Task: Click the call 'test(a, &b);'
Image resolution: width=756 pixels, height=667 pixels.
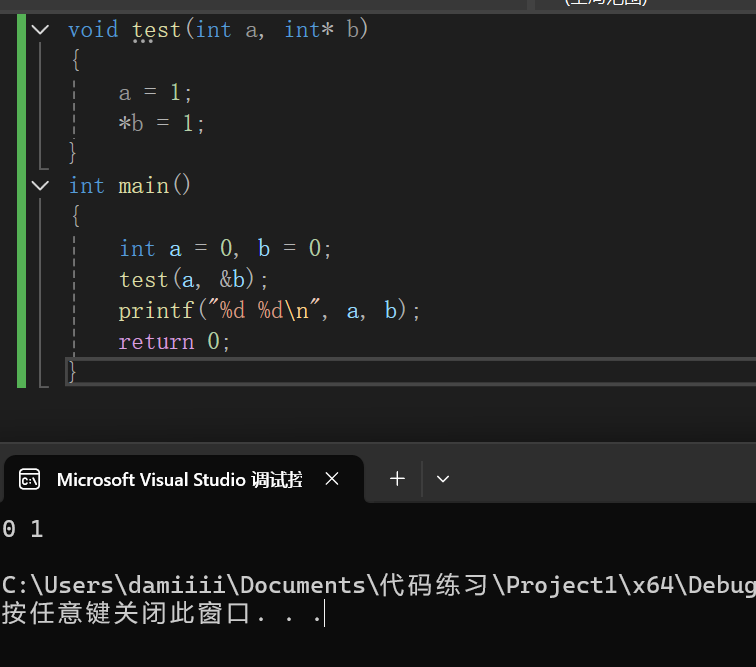Action: (193, 280)
